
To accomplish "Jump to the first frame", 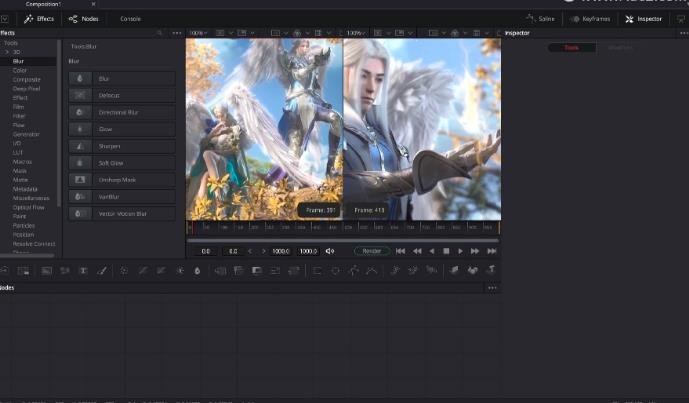I will click(400, 251).
